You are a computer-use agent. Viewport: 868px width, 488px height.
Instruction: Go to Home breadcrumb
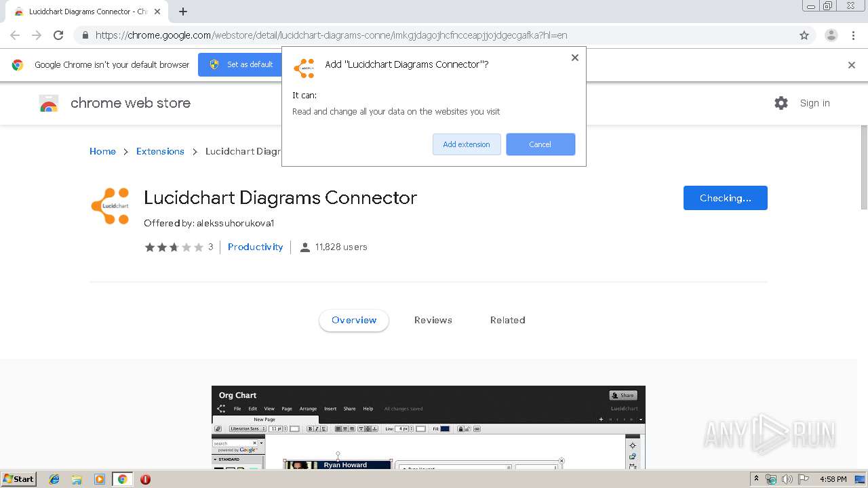click(102, 151)
